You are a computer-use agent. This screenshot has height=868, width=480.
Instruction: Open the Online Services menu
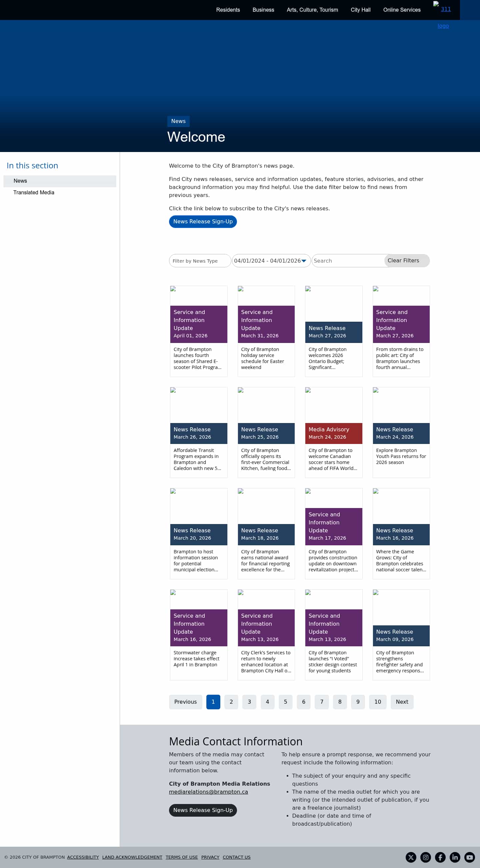402,10
